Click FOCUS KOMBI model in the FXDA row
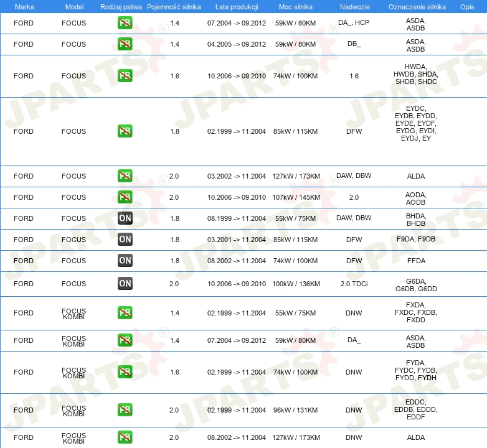This screenshot has width=487, height=448. [73, 314]
